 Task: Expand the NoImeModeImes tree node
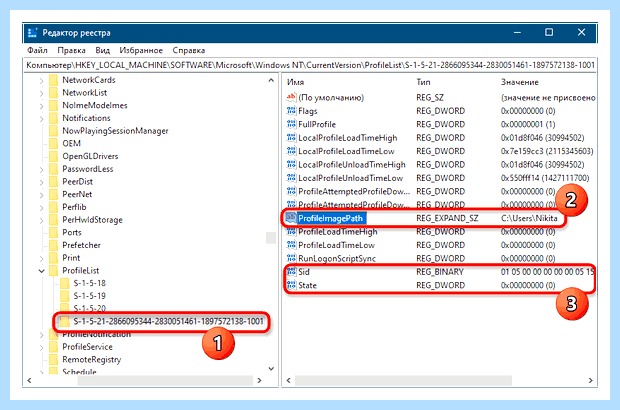42,106
